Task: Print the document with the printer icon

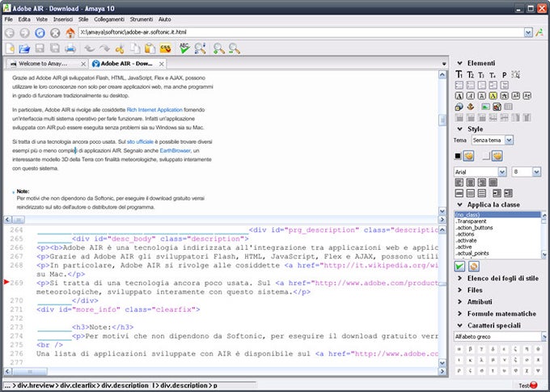Action: [70, 48]
